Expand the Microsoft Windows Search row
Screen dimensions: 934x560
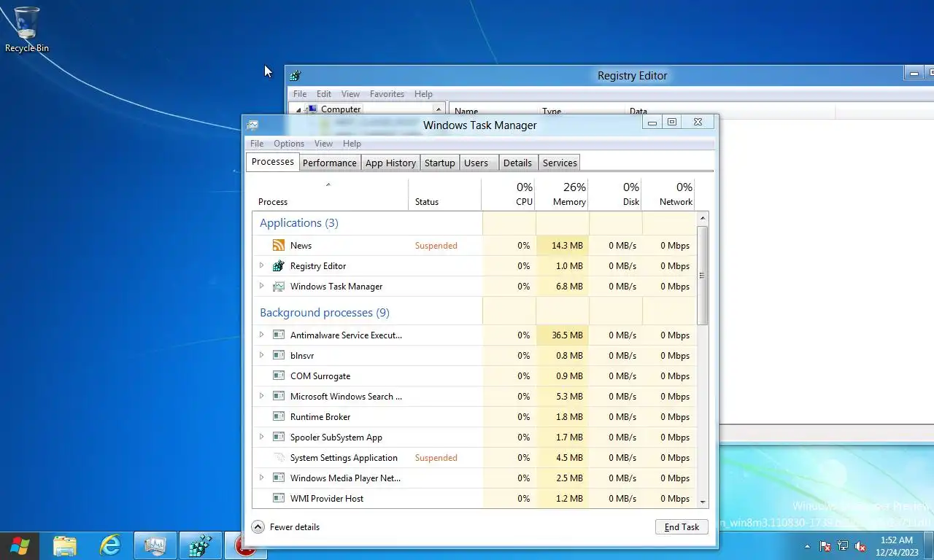coord(261,397)
